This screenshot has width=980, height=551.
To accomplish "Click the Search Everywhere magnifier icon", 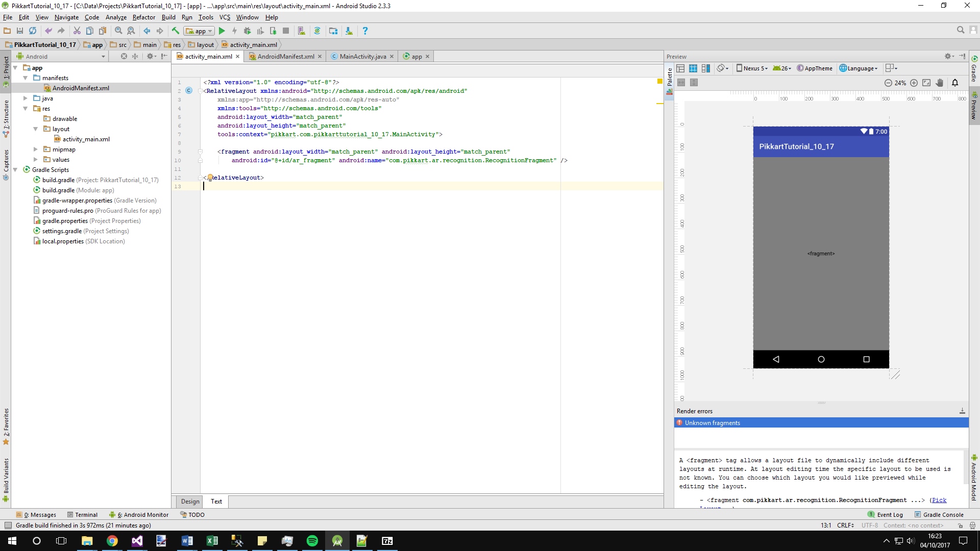I will tap(961, 30).
